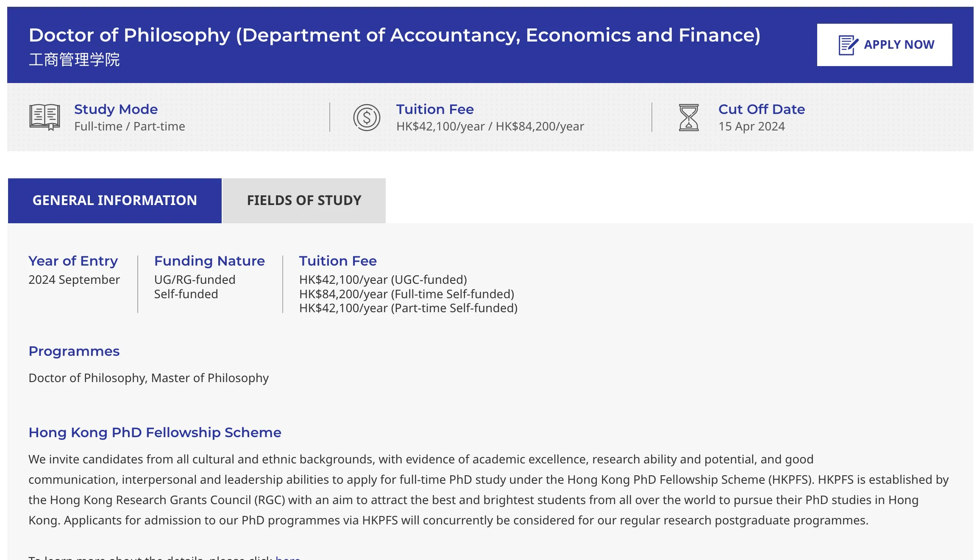Click the Year of Entry heading
This screenshot has height=560, width=974.
73,261
